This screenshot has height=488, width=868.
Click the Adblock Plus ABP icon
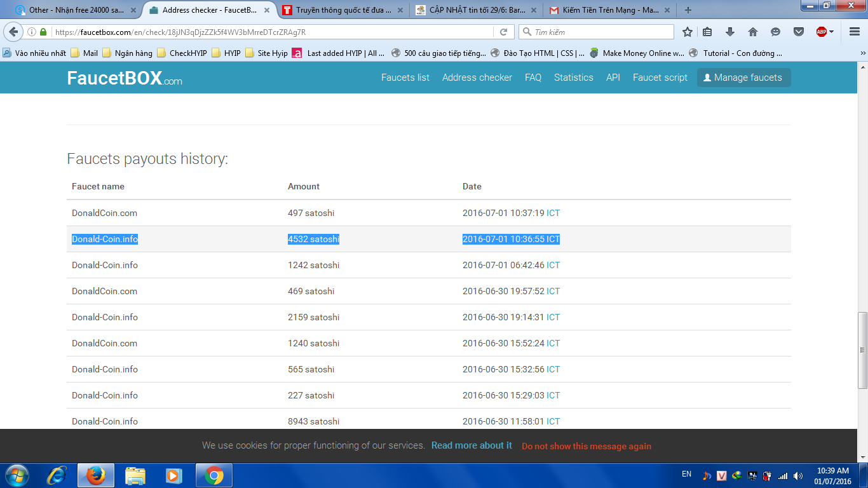pyautogui.click(x=821, y=32)
